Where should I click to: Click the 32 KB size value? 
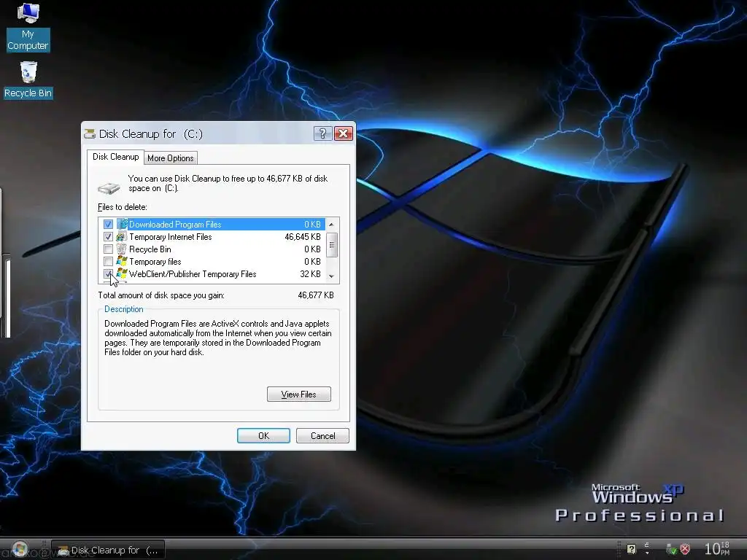[310, 274]
